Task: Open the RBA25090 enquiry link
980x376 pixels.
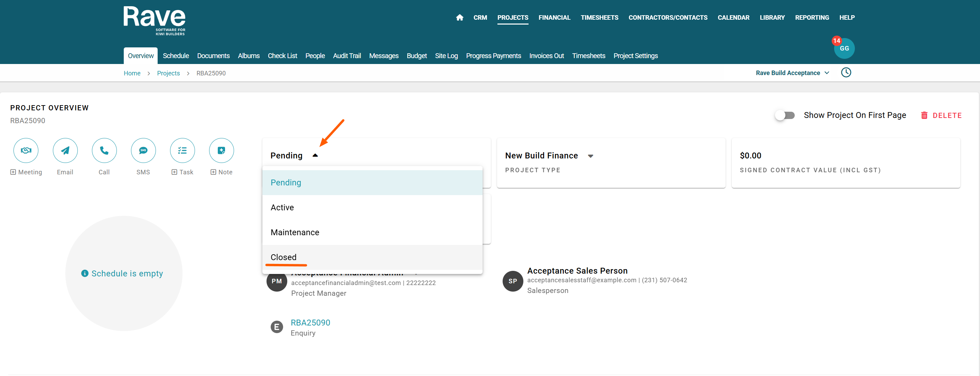Action: tap(310, 323)
